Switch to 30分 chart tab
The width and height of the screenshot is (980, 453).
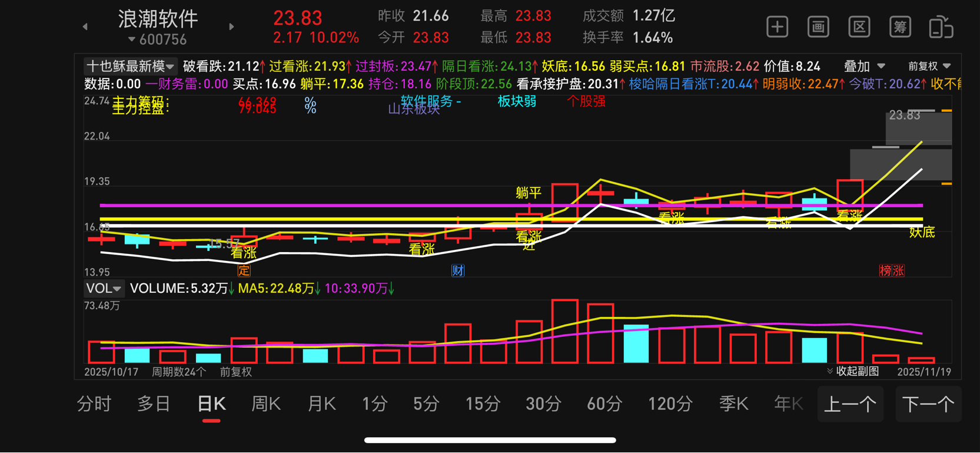pyautogui.click(x=543, y=404)
